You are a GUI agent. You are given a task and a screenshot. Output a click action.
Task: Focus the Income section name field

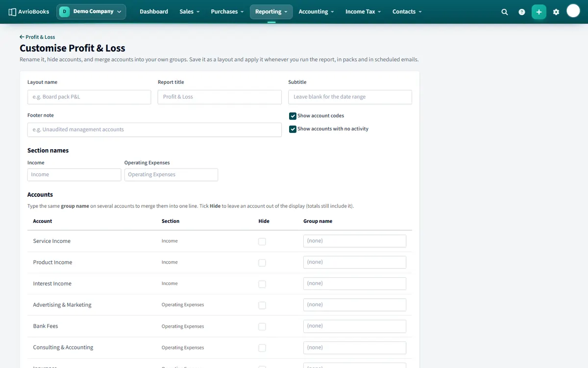click(x=74, y=175)
